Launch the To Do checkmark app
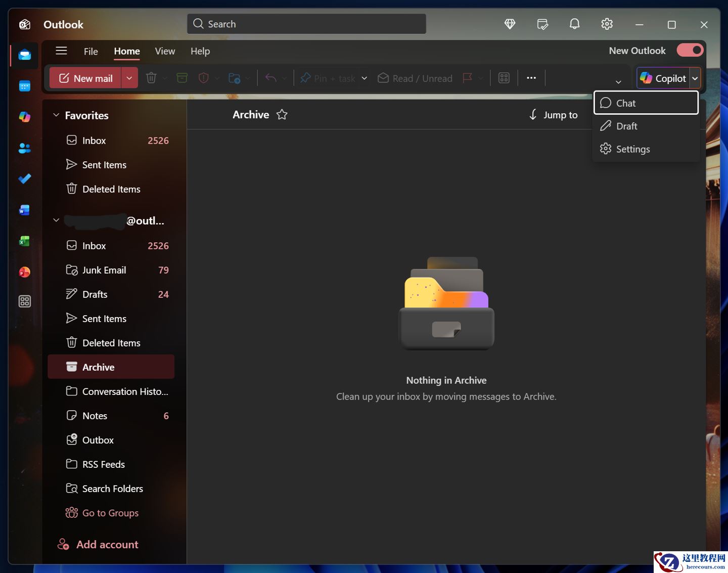This screenshot has width=728, height=573. 24,179
